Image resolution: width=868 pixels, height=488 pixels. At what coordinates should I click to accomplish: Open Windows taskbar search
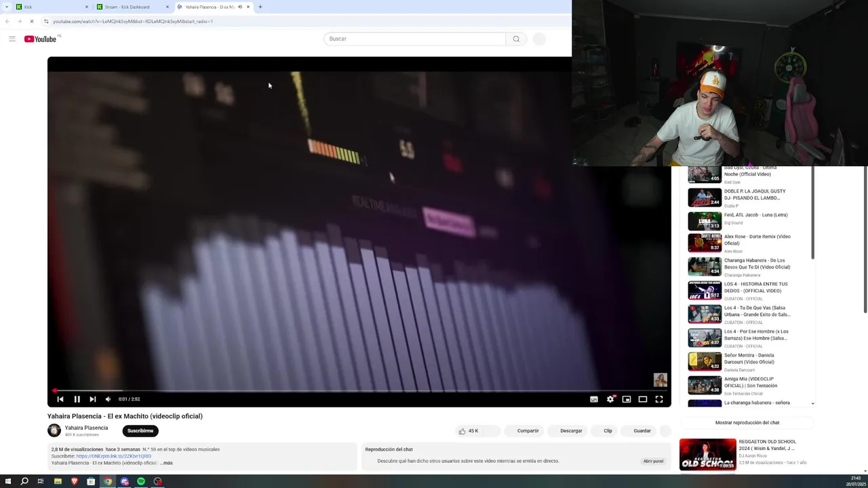[x=24, y=481]
